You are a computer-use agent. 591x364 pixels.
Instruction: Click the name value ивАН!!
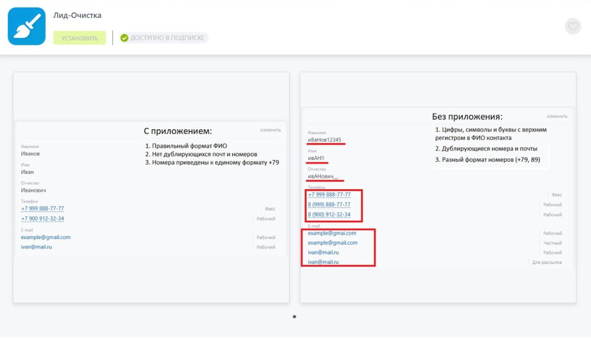tap(316, 158)
